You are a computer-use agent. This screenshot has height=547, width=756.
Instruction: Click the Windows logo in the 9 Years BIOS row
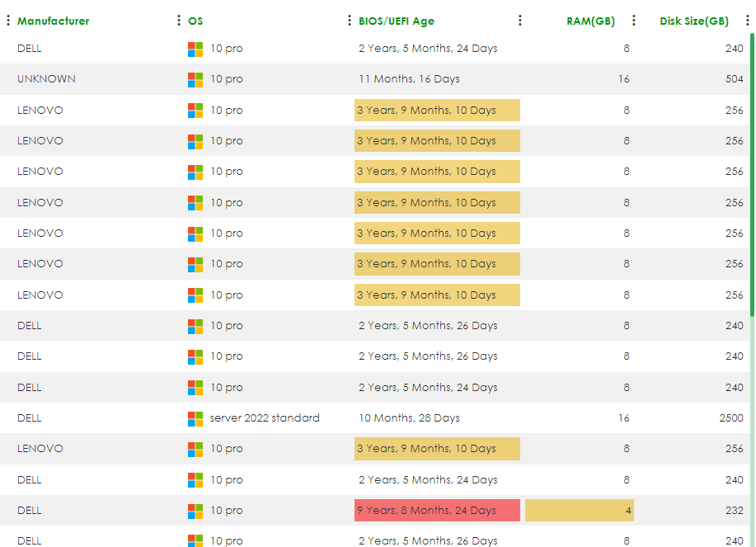coord(195,511)
